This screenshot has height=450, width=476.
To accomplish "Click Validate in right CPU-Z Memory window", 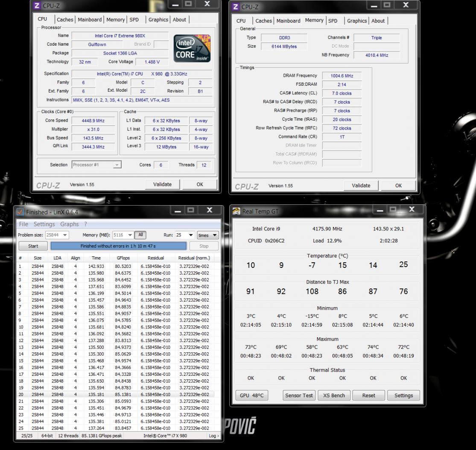I will tap(361, 185).
